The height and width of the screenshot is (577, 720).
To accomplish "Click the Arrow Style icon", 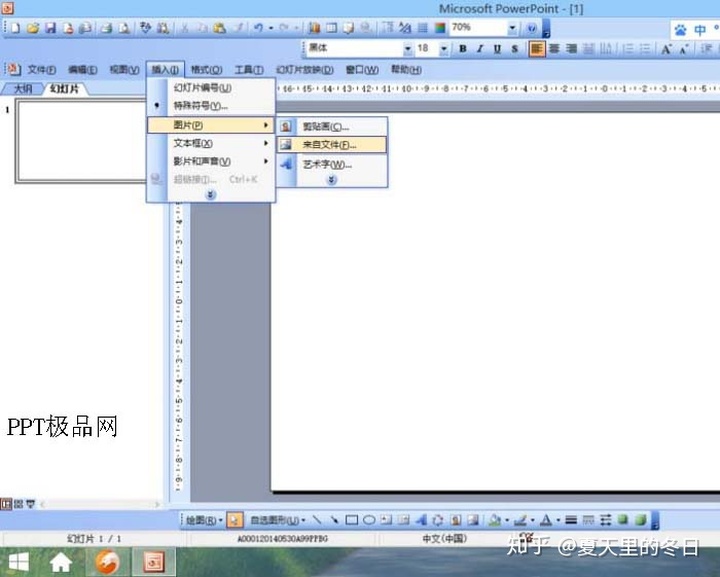I will (x=606, y=520).
